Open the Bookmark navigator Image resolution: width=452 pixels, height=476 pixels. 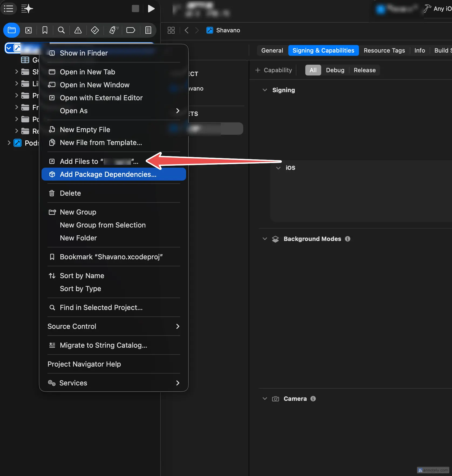pyautogui.click(x=44, y=30)
